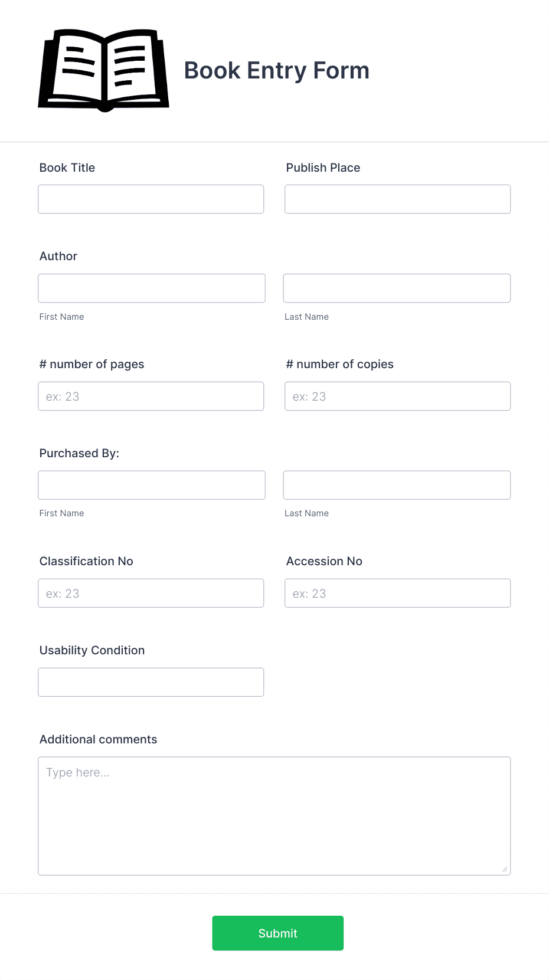Click the Purchased By Last Name field
549x980 pixels.
pyautogui.click(x=397, y=484)
